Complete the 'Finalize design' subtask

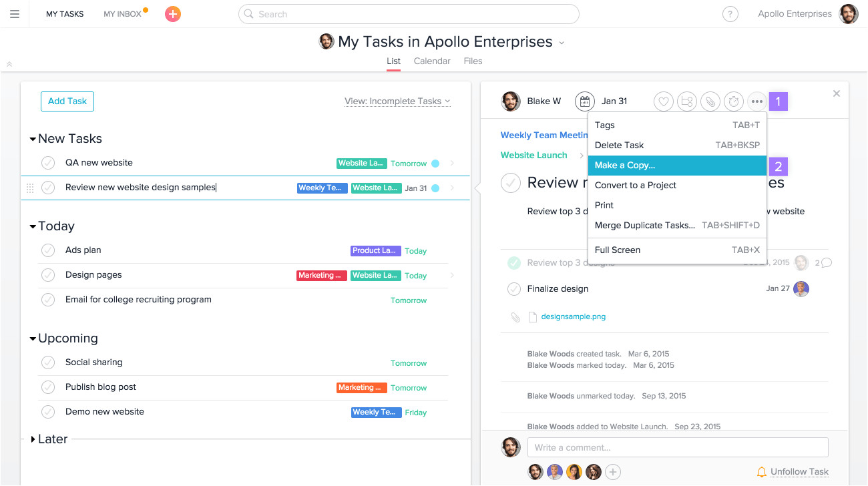pyautogui.click(x=513, y=289)
